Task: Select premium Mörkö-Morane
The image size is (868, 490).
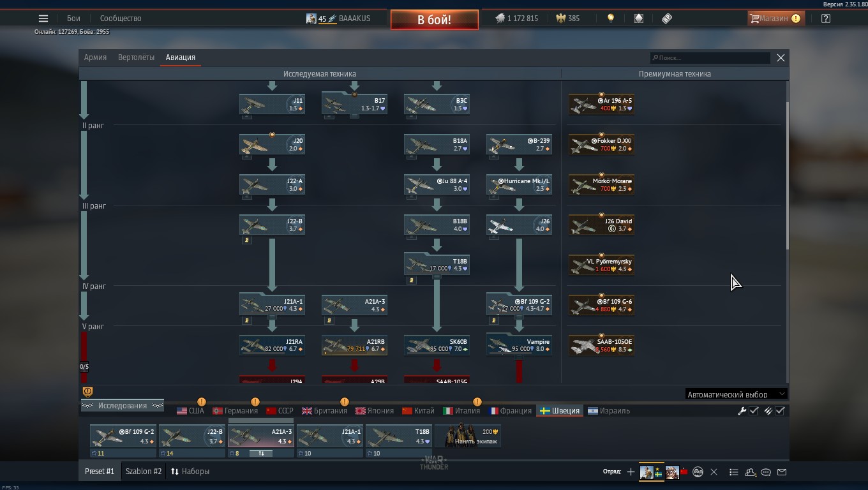Action: [x=601, y=184]
